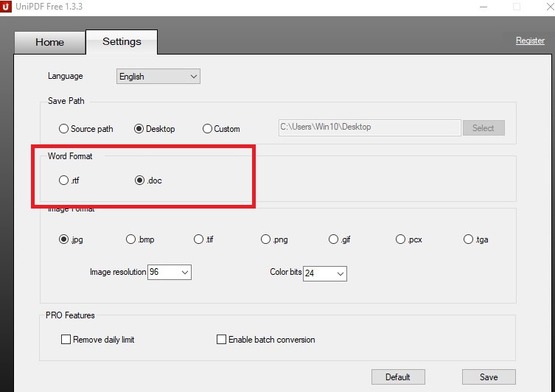The image size is (555, 392).
Task: Click the Save Path group label
Action: (x=66, y=101)
